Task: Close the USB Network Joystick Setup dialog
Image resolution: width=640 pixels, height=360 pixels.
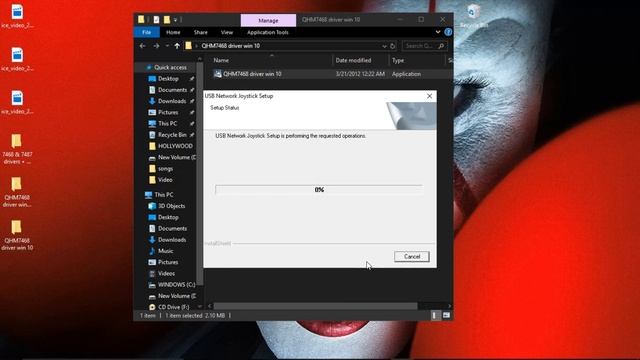Action: pyautogui.click(x=429, y=96)
